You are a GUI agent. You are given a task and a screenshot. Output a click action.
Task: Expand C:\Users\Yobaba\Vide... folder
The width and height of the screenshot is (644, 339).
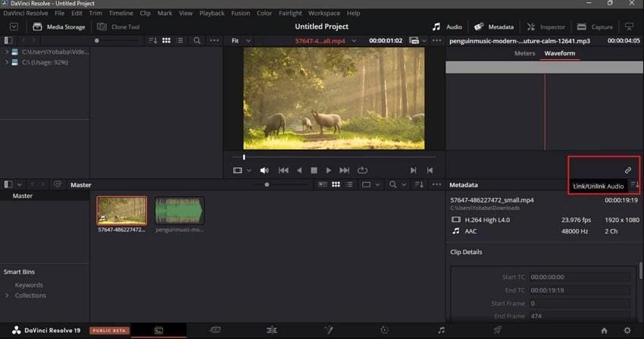pyautogui.click(x=7, y=52)
